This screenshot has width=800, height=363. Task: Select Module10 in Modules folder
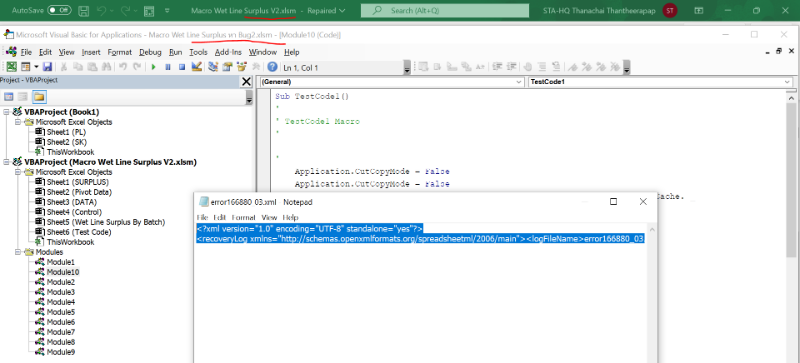pyautogui.click(x=62, y=272)
